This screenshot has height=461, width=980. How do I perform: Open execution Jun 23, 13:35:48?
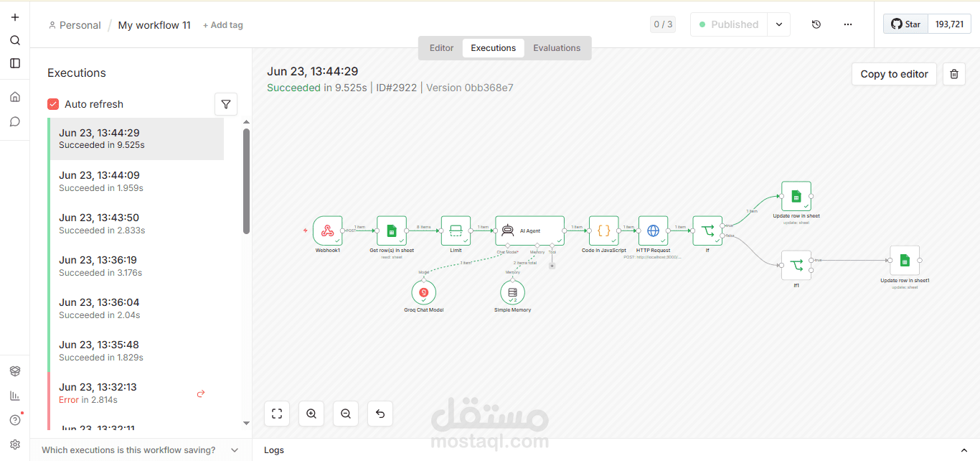[x=136, y=350]
